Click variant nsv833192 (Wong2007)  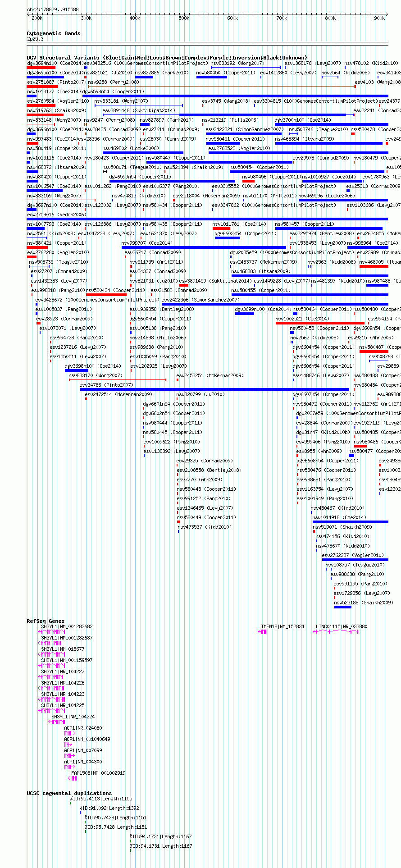237,64
